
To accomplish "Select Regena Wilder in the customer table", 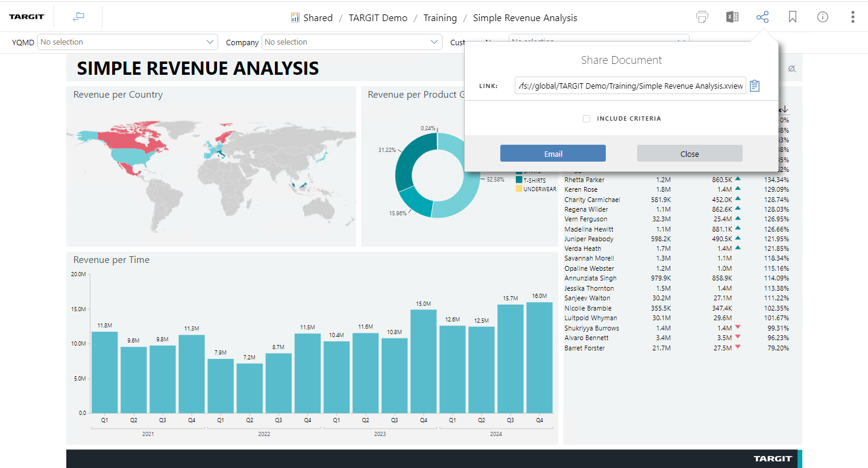I will point(586,209).
